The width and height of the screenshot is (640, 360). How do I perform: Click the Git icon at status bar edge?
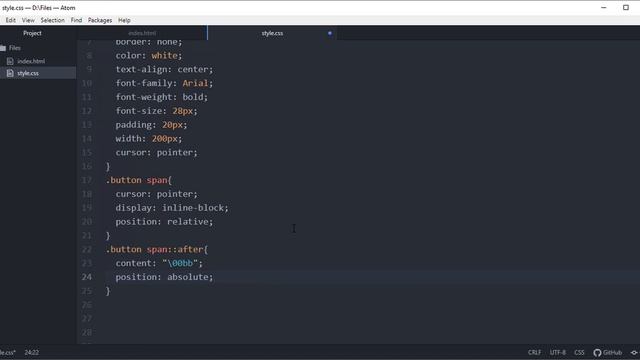point(634,352)
